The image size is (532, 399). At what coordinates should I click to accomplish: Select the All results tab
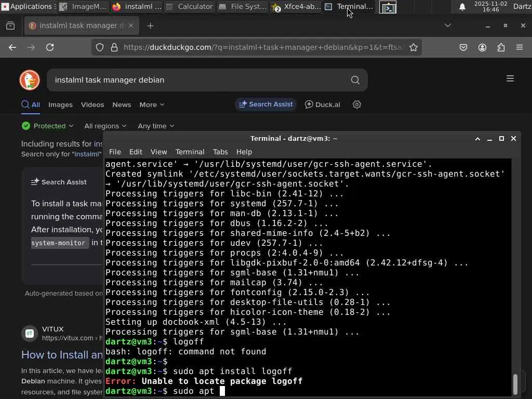pyautogui.click(x=31, y=104)
